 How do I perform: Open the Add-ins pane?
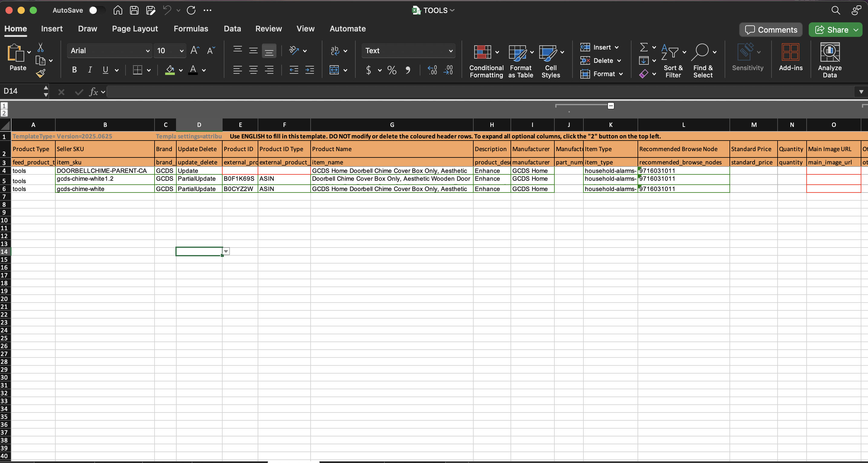791,57
